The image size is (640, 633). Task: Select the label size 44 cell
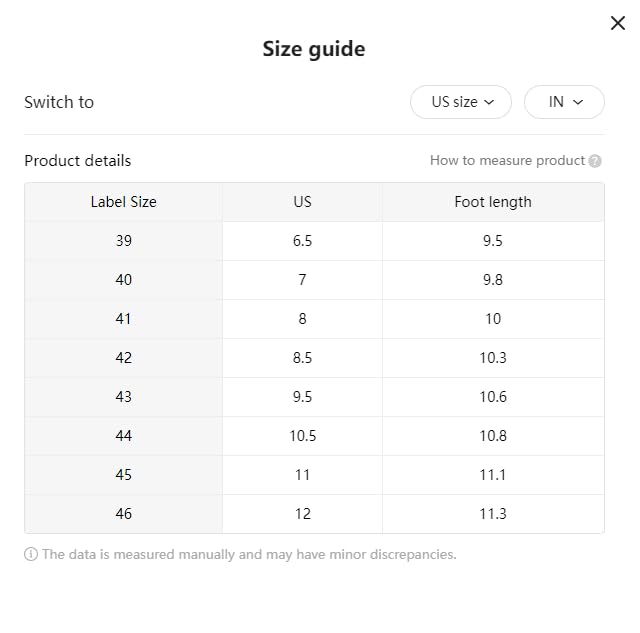click(x=124, y=436)
